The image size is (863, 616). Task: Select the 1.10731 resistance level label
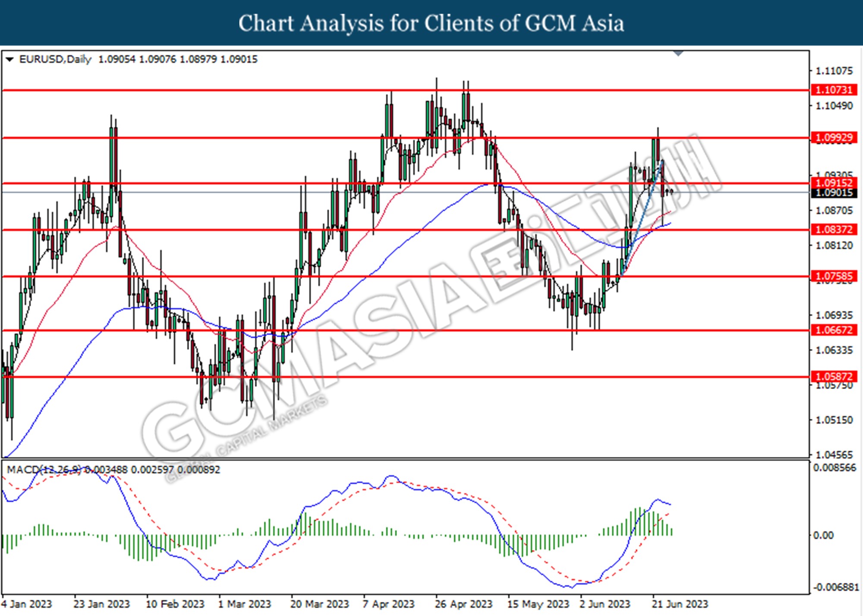(x=835, y=90)
